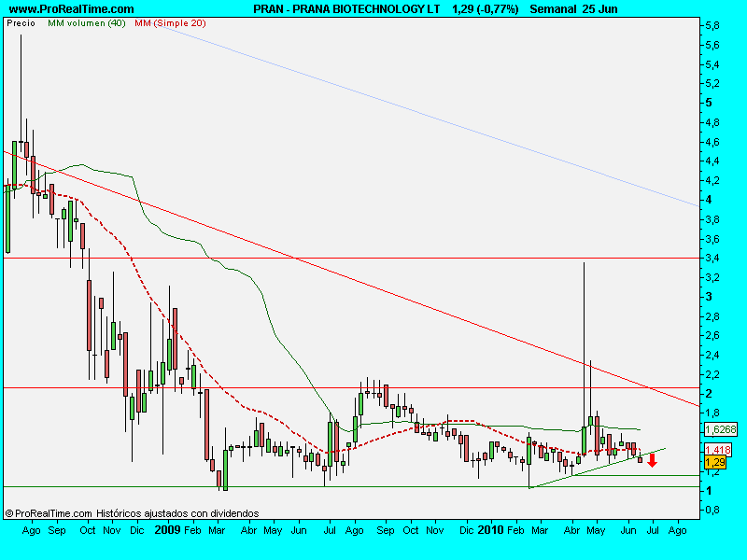Click the www.ProRealTime.com header link
Image resolution: width=747 pixels, height=560 pixels.
72,9
